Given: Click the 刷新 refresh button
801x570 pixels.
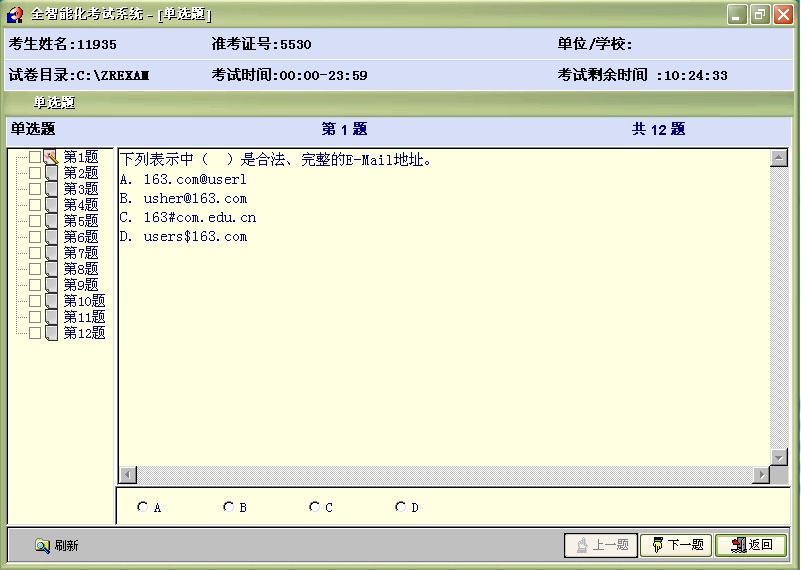Looking at the screenshot, I should point(57,545).
